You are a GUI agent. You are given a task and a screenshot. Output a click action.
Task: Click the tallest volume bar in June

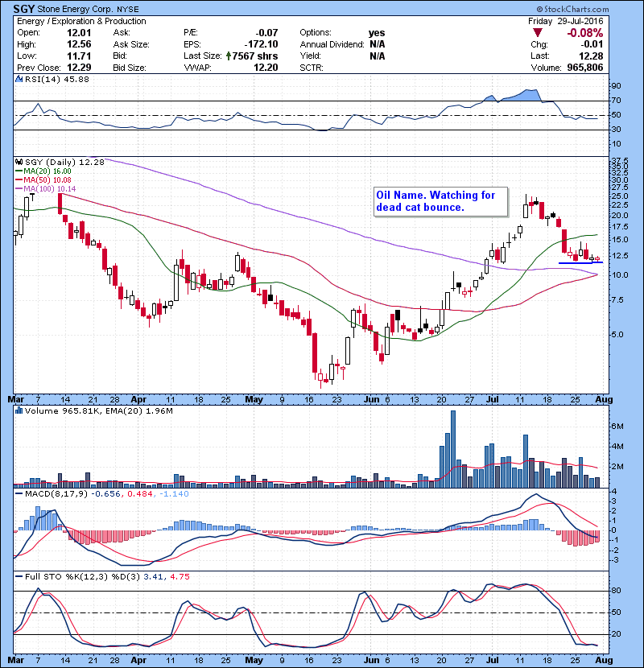[452, 449]
